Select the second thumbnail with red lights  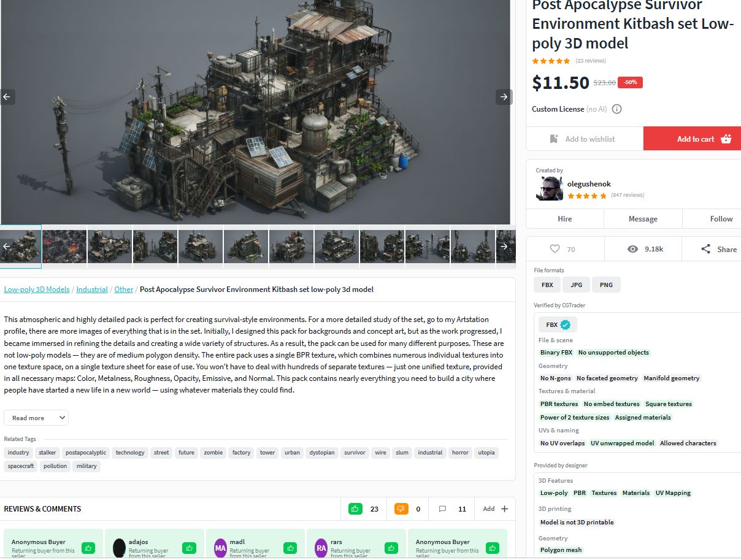pyautogui.click(x=64, y=247)
